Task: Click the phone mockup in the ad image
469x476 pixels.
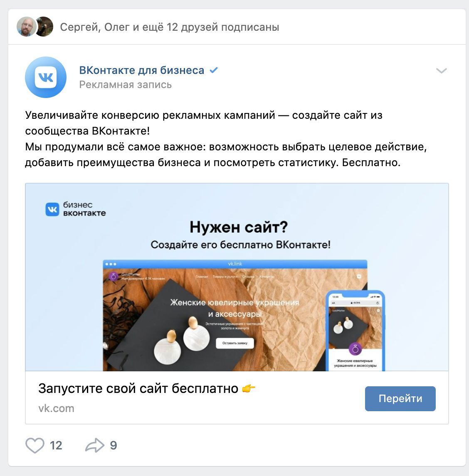Action: pyautogui.click(x=355, y=331)
